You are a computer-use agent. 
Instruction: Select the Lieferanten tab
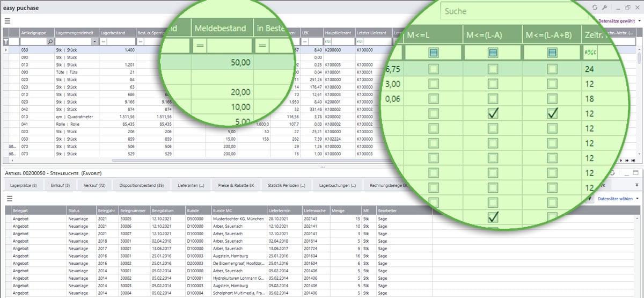tap(191, 185)
